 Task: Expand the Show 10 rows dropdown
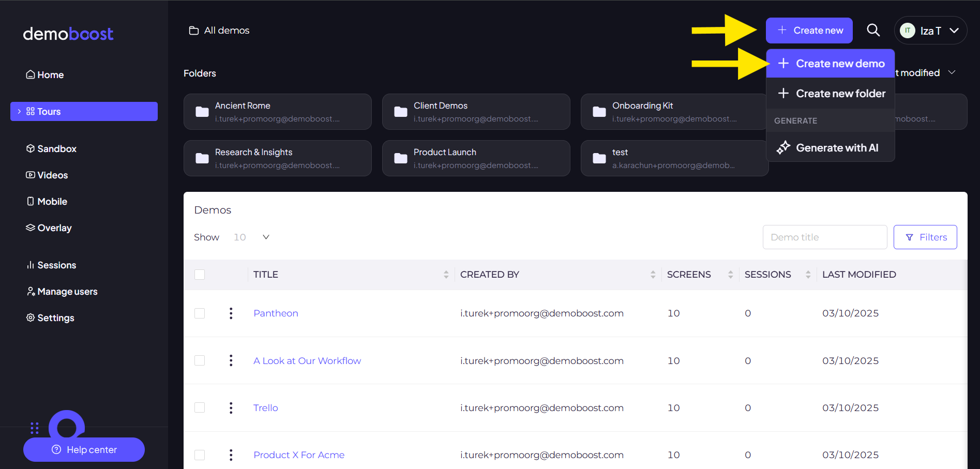252,237
